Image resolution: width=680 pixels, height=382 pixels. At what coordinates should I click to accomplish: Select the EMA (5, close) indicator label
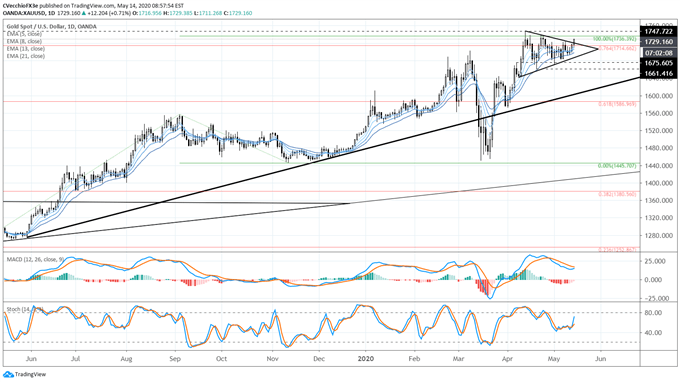[x=24, y=34]
